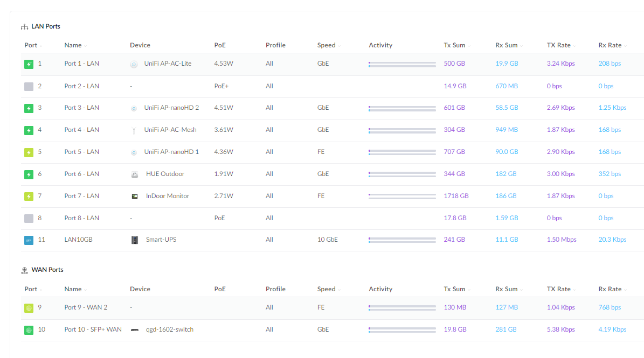The height and width of the screenshot is (358, 644).
Task: Click the LAN Ports section heading
Action: (46, 27)
